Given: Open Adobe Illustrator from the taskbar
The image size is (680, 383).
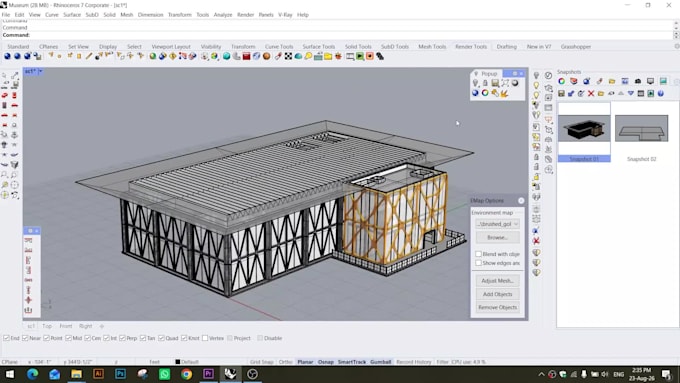Looking at the screenshot, I should 98,373.
